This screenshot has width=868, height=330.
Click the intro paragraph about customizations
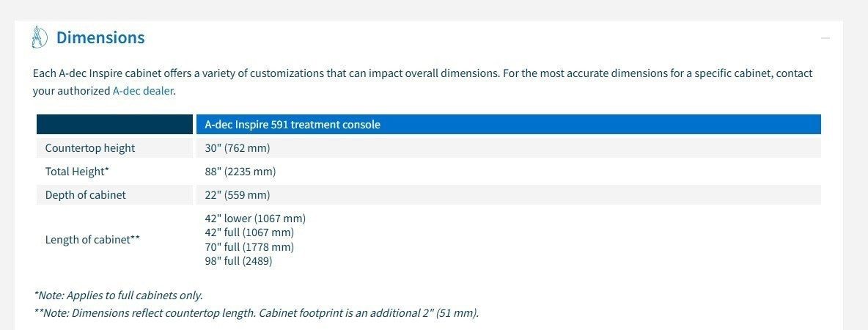point(422,74)
